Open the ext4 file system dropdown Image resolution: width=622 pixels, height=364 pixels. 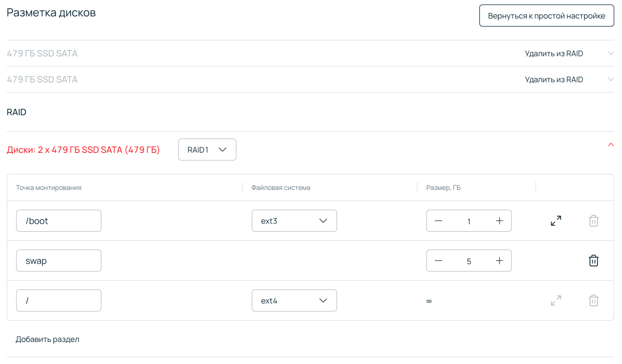pyautogui.click(x=294, y=301)
